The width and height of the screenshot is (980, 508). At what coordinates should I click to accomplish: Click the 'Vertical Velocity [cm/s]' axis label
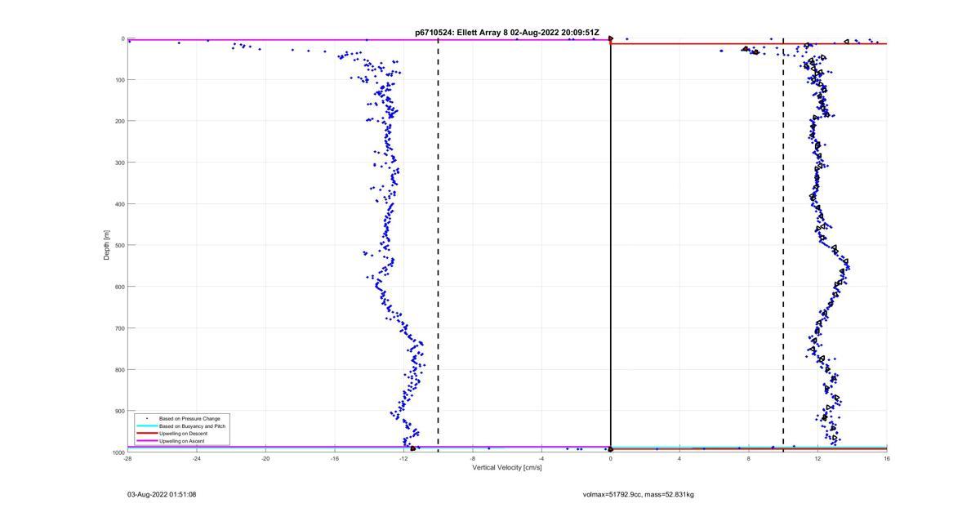(x=507, y=468)
